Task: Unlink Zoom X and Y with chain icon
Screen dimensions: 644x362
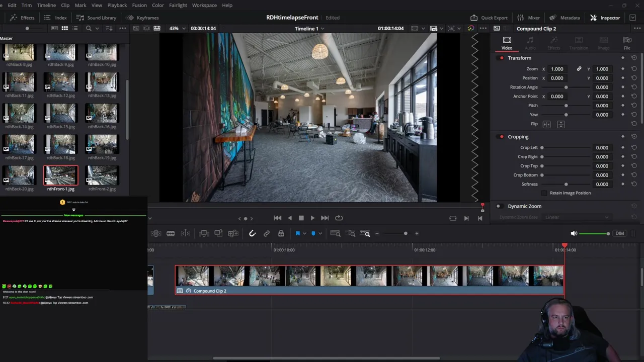Action: pyautogui.click(x=579, y=69)
